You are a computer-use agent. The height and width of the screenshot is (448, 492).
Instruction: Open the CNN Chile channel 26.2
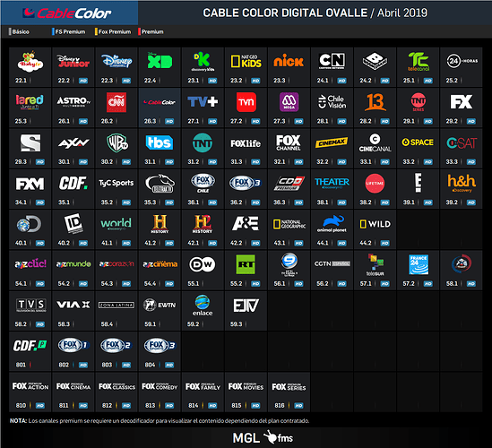coord(117,108)
